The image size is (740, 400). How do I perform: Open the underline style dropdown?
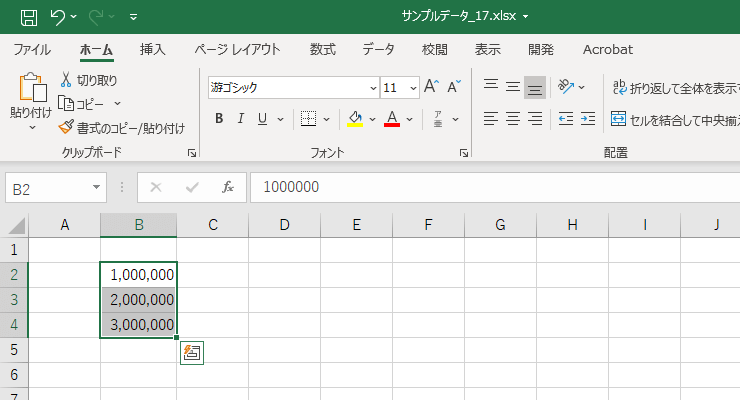[280, 119]
